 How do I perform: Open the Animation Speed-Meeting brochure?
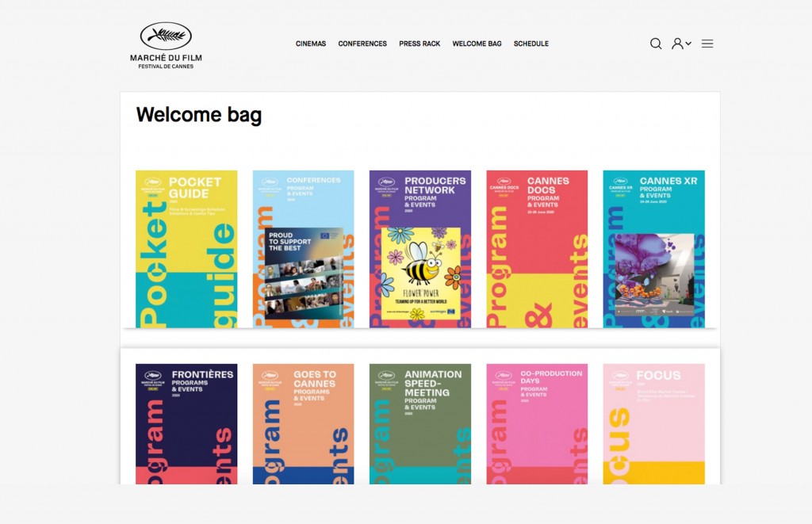point(420,424)
